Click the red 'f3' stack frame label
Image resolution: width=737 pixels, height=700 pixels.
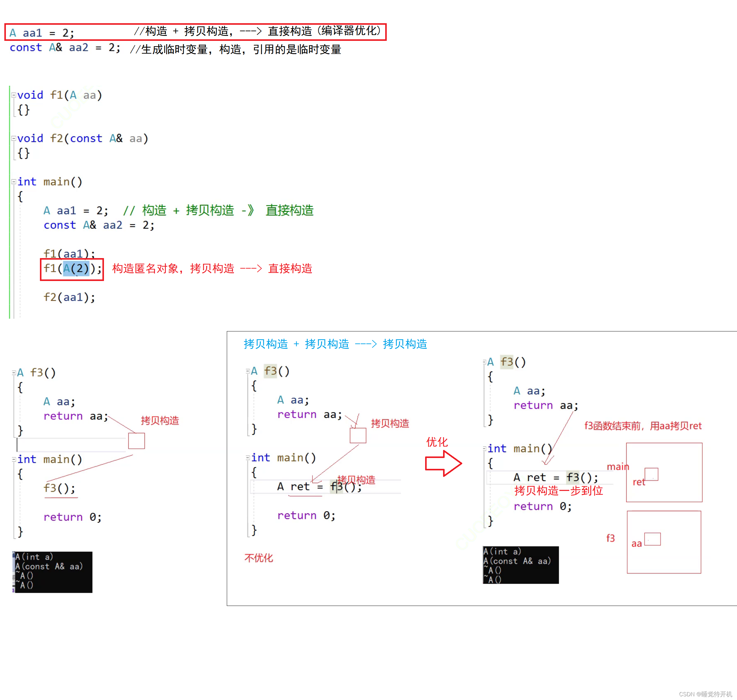[610, 538]
